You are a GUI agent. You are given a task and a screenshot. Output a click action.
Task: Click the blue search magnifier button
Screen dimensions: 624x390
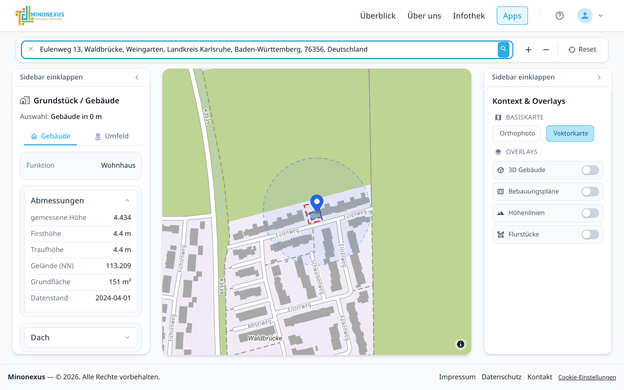tap(503, 49)
